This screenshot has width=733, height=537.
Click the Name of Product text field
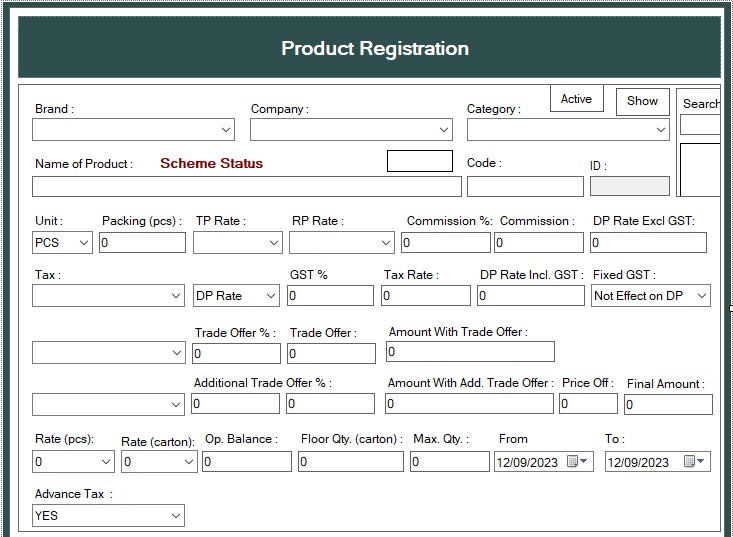[246, 186]
